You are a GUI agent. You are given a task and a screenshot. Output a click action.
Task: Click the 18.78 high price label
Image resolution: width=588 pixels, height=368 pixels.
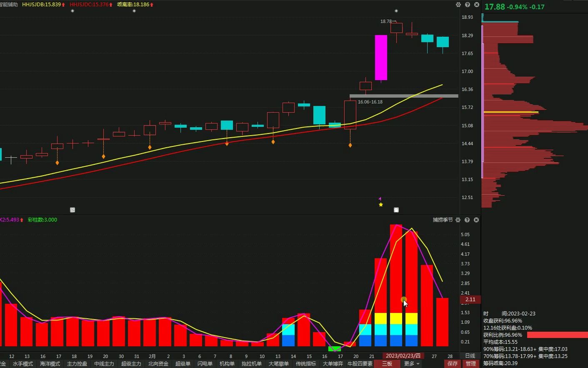[x=386, y=21]
